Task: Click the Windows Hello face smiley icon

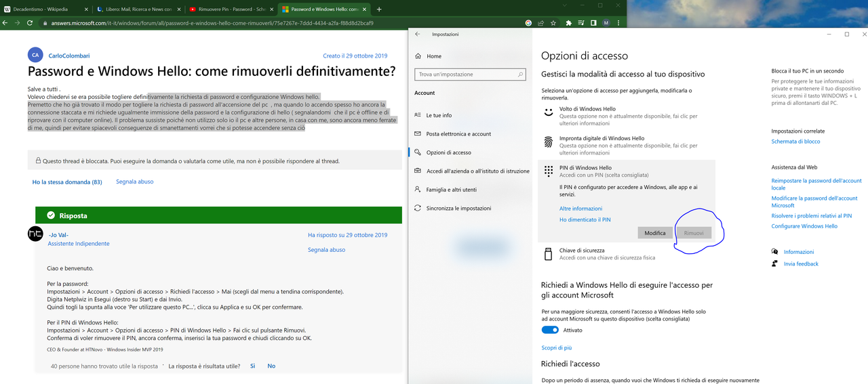Action: click(x=549, y=112)
